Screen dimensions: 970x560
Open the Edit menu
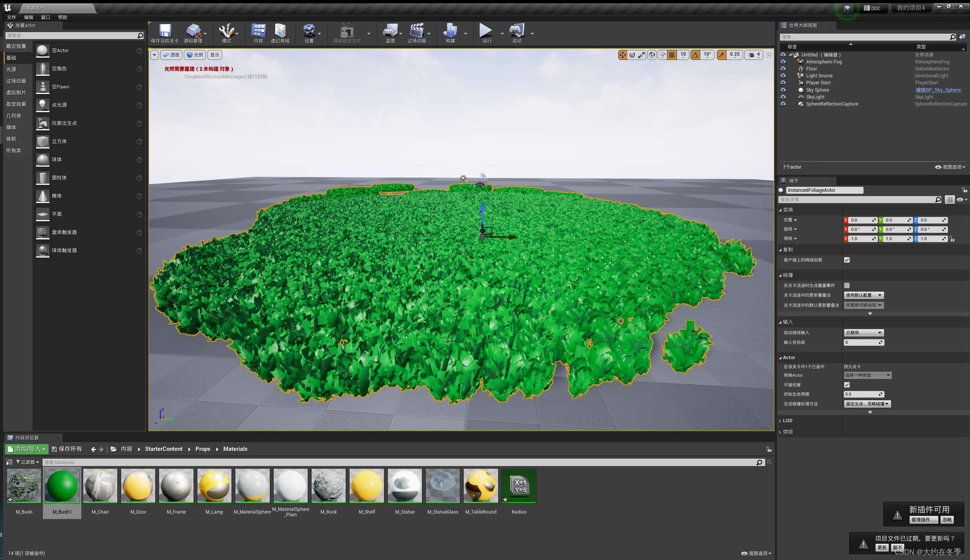point(28,17)
